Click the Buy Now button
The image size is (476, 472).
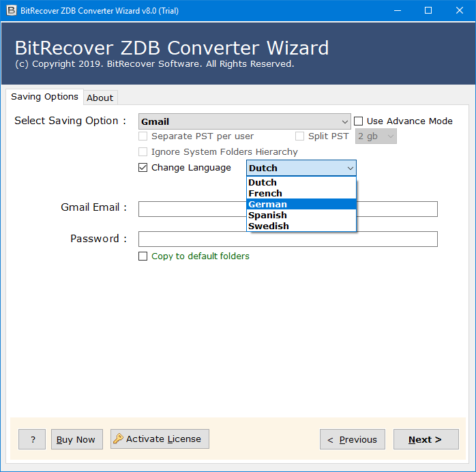(x=77, y=439)
